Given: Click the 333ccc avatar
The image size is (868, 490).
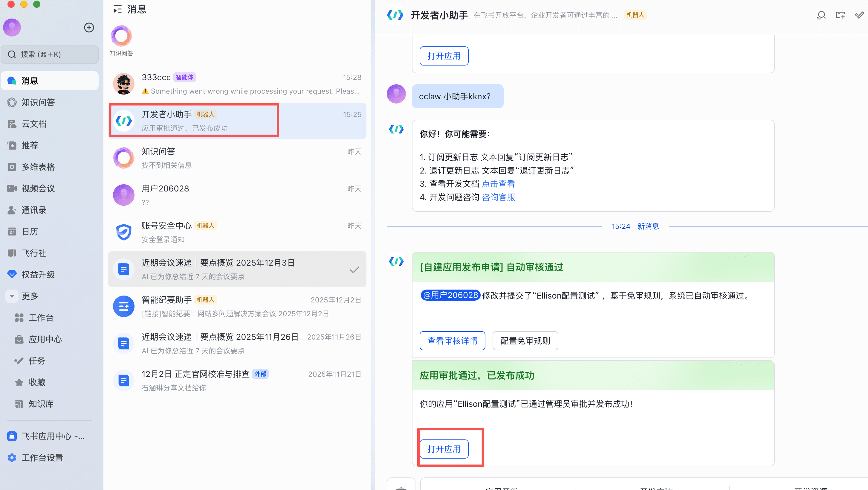Looking at the screenshot, I should tap(124, 84).
